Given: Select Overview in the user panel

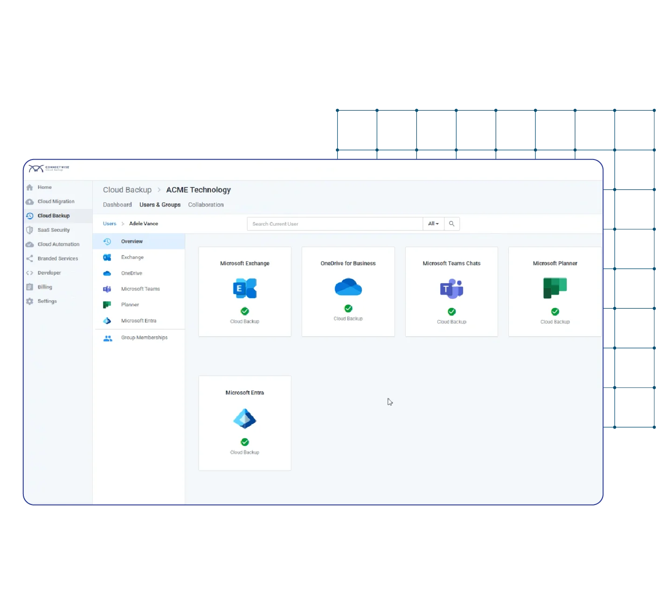Looking at the screenshot, I should click(139, 242).
